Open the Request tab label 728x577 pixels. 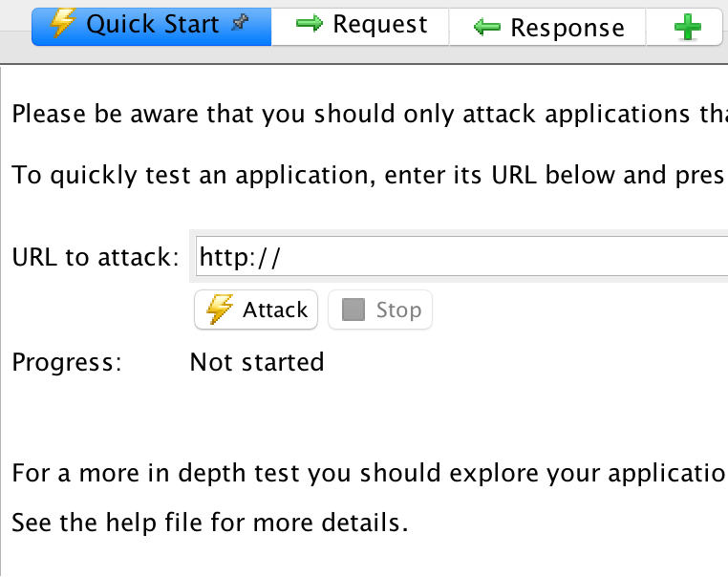379,26
